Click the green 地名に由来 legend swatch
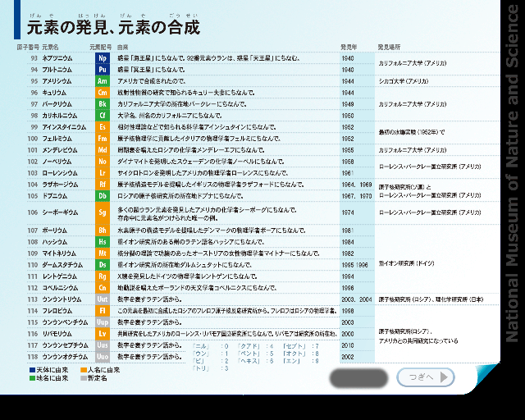The image size is (525, 420). 33,378
